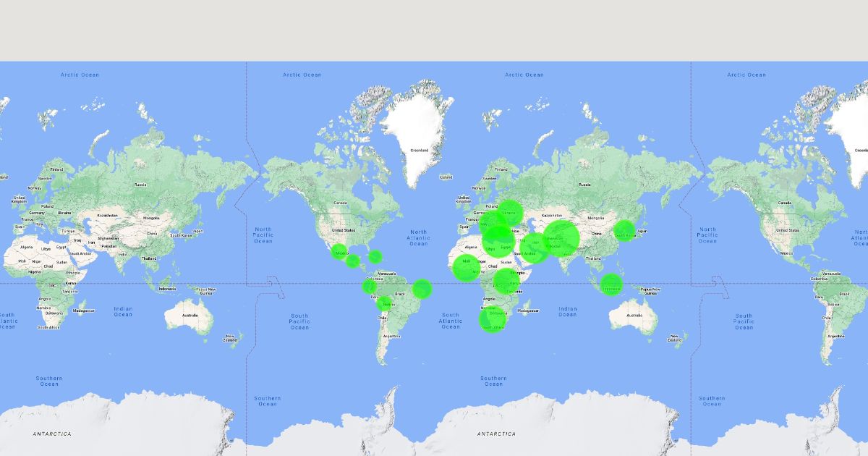This screenshot has height=456, width=868.
Task: Select the large circle over Afghanistan and Pakistan
Action: pyautogui.click(x=561, y=238)
